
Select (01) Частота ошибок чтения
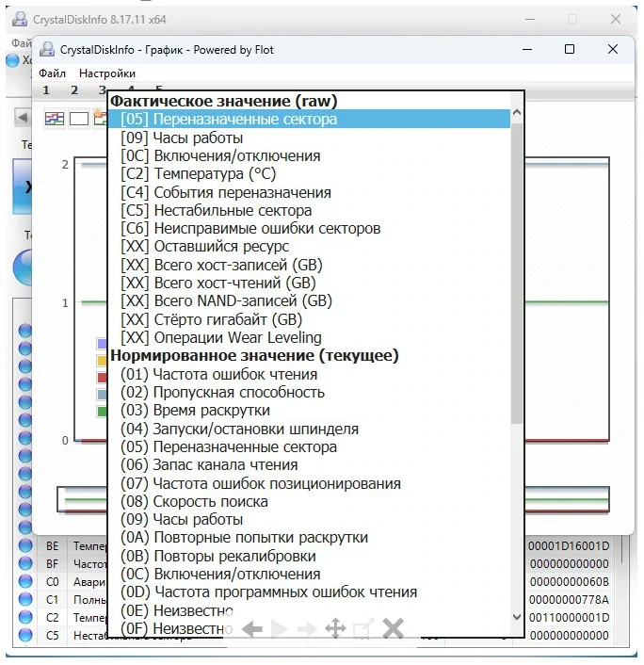tap(309, 375)
